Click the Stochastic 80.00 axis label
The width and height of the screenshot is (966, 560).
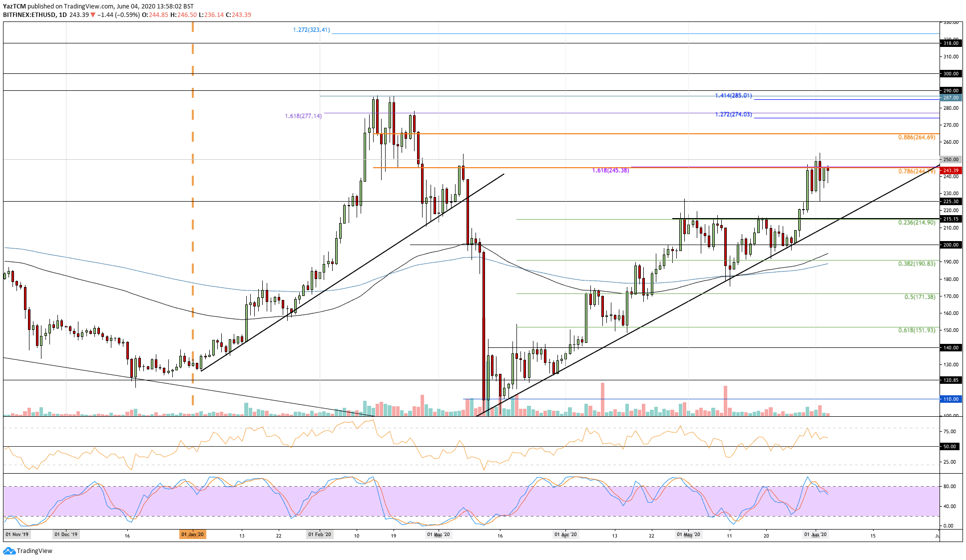coord(949,486)
